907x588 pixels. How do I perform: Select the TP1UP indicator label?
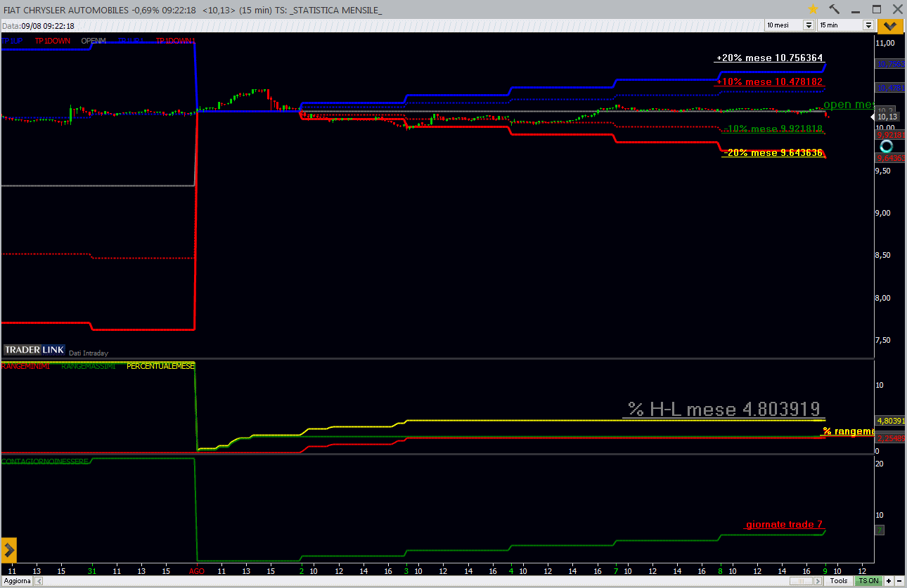point(12,41)
